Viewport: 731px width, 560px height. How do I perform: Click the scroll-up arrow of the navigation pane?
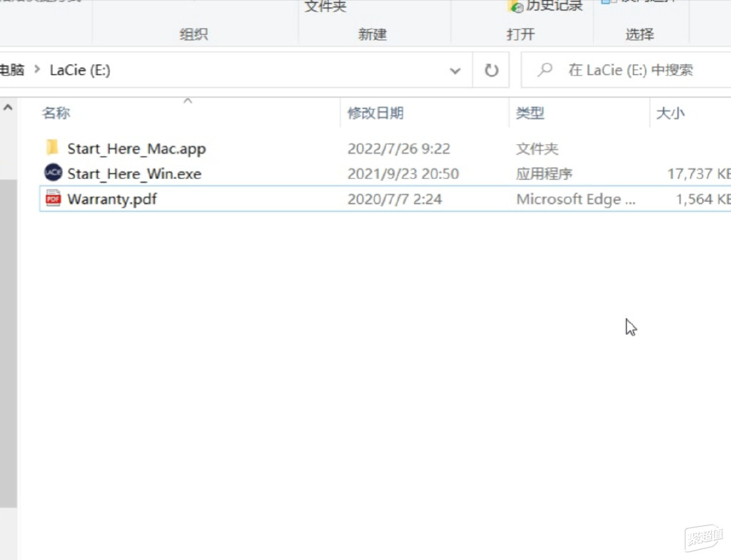(8, 108)
